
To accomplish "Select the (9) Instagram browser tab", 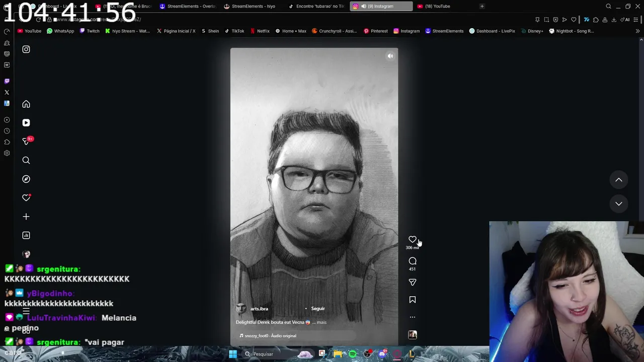I will click(x=381, y=6).
